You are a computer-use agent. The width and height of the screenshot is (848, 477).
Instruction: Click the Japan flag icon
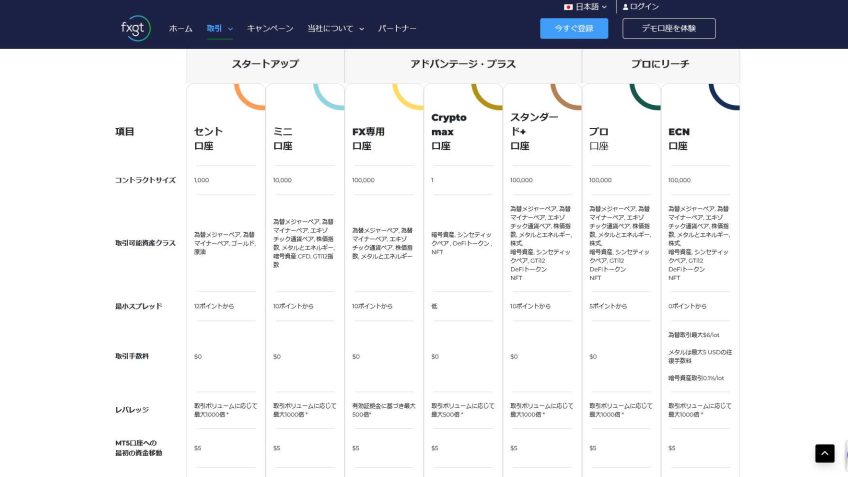(x=568, y=7)
